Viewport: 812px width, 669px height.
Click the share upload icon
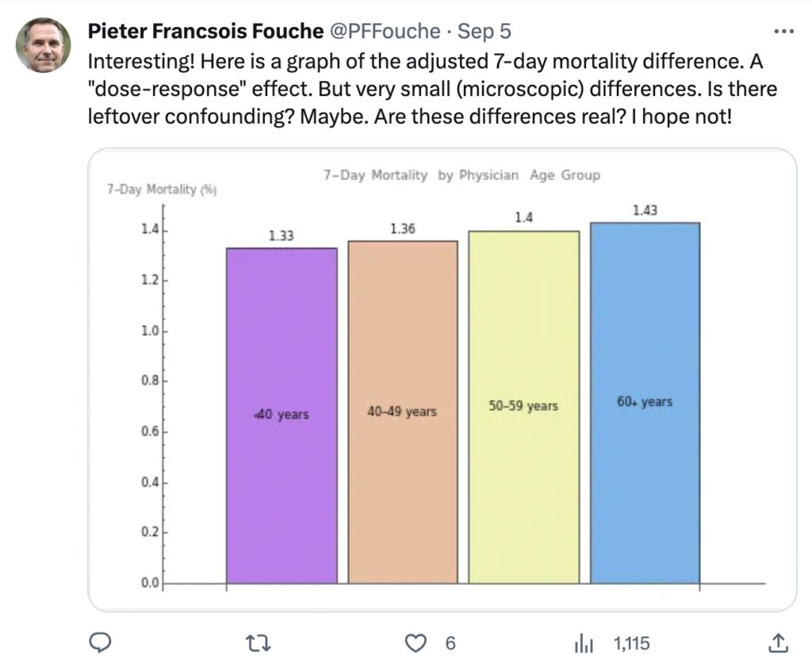(x=778, y=643)
